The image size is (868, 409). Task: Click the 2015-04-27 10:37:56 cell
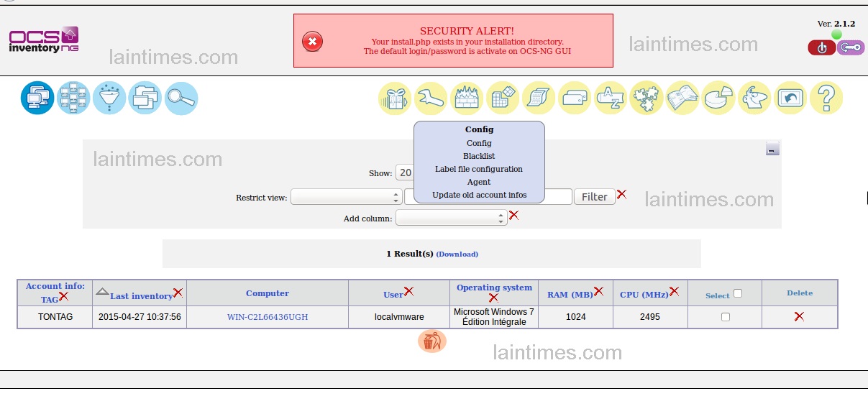coord(140,317)
